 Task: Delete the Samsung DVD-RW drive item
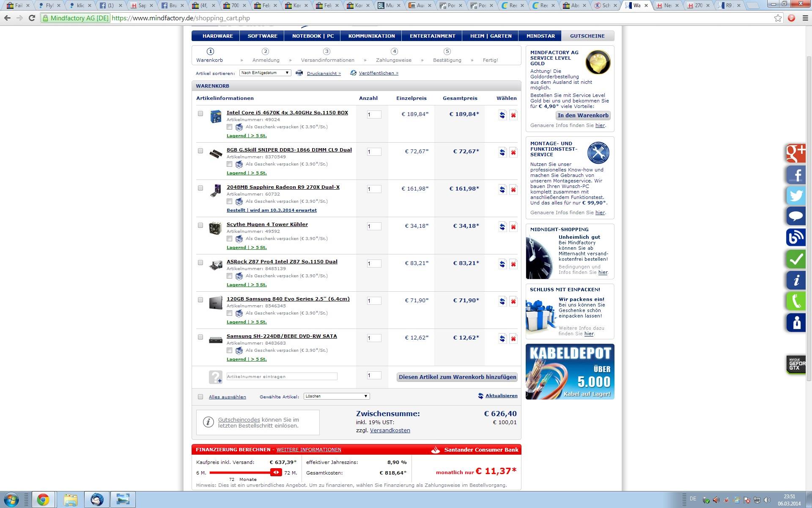tap(513, 339)
